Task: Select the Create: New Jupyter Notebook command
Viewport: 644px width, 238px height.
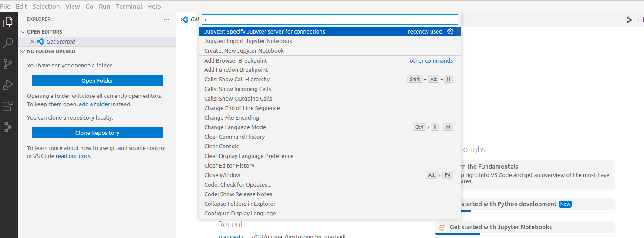Action: click(x=244, y=50)
